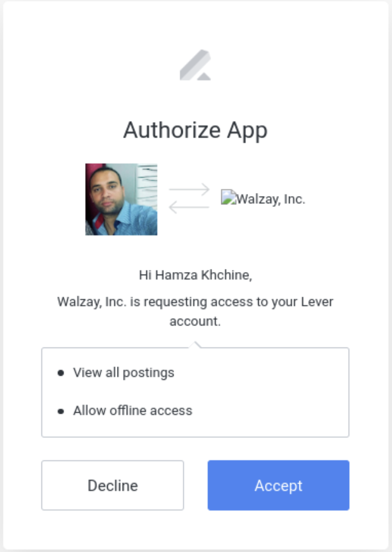Screen dimensions: 392x552
Task: Toggle the Allow offline access permission
Action: (132, 411)
